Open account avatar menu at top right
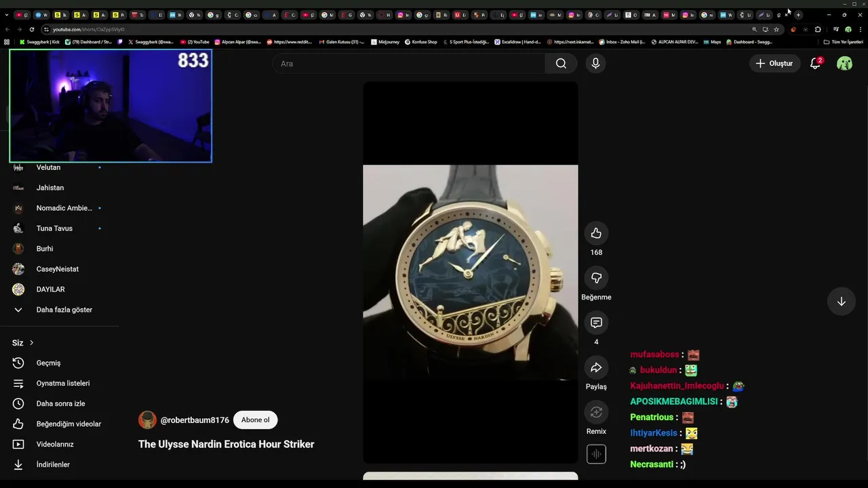The height and width of the screenshot is (488, 868). click(x=844, y=63)
